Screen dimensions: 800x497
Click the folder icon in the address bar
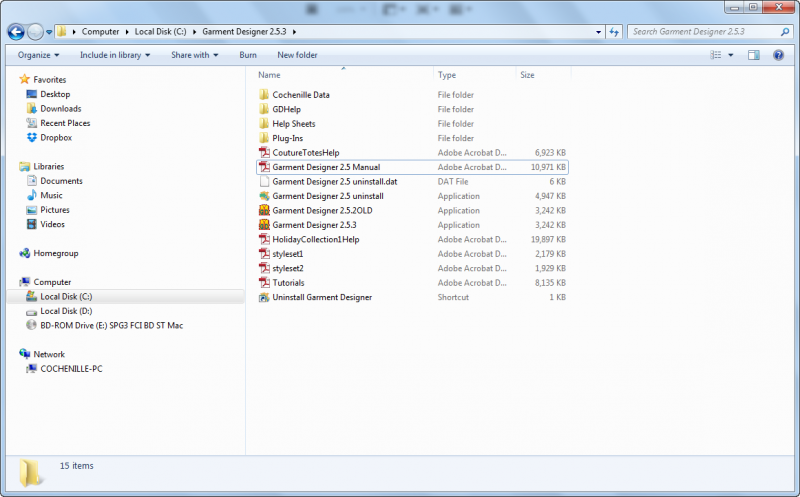62,32
